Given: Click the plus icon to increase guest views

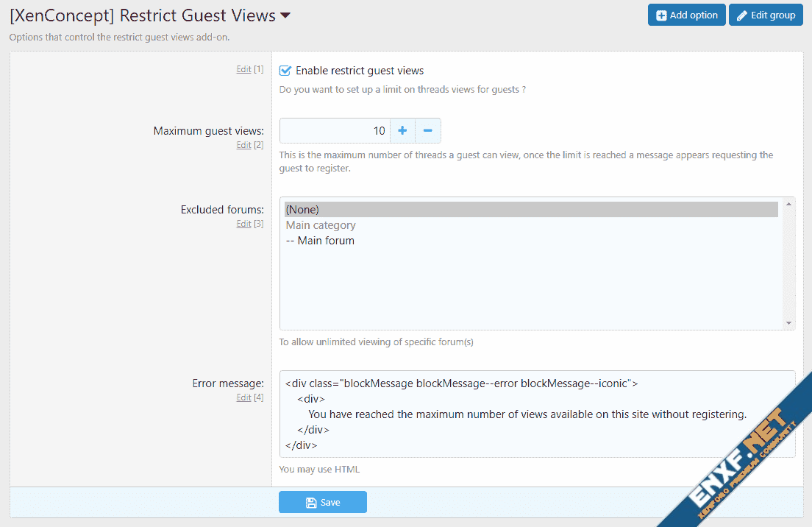Looking at the screenshot, I should coord(402,131).
